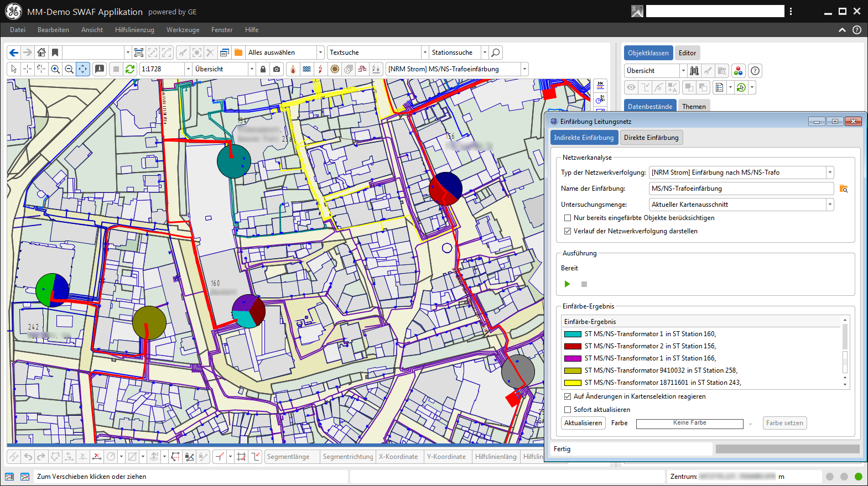The image size is (868, 486).
Task: Click the green refresh map icon
Action: click(x=130, y=69)
